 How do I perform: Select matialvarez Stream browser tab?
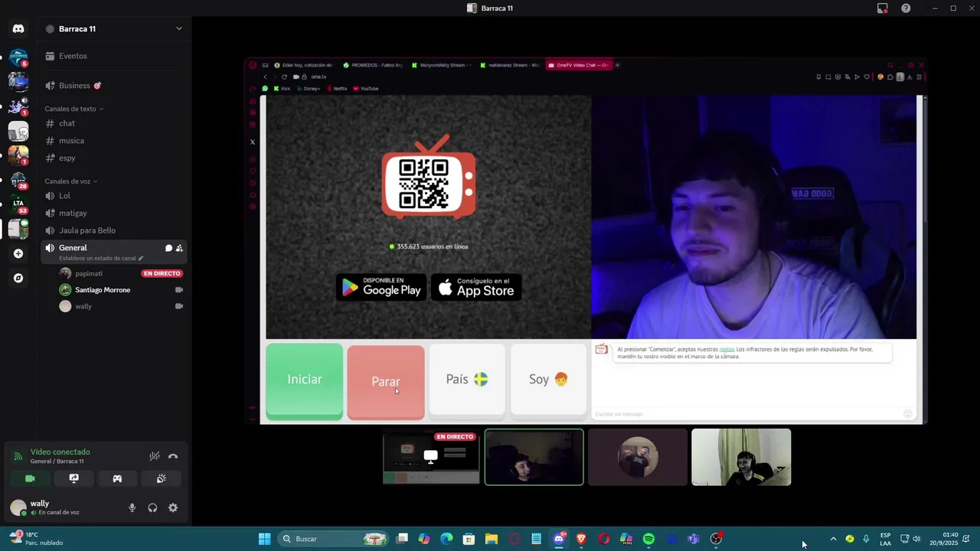point(510,65)
